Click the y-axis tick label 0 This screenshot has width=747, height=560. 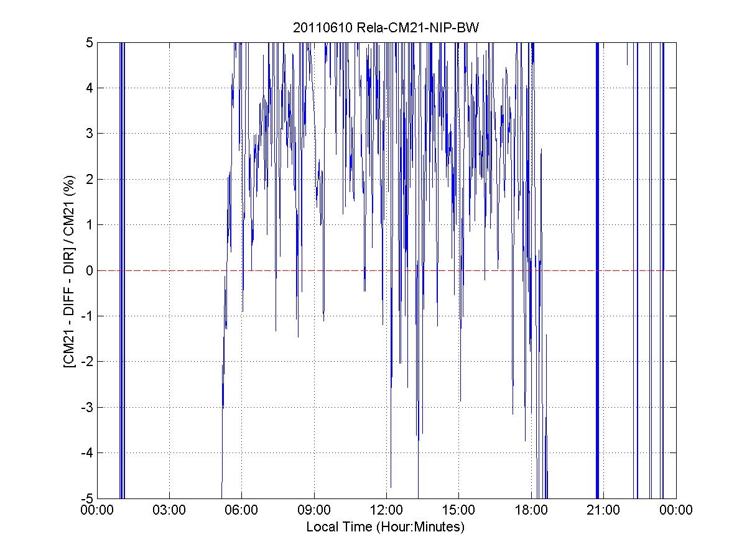(x=90, y=270)
